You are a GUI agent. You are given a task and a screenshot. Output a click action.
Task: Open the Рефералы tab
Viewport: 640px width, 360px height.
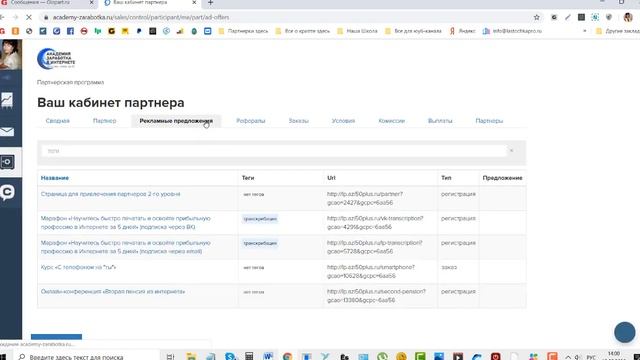[x=251, y=121]
